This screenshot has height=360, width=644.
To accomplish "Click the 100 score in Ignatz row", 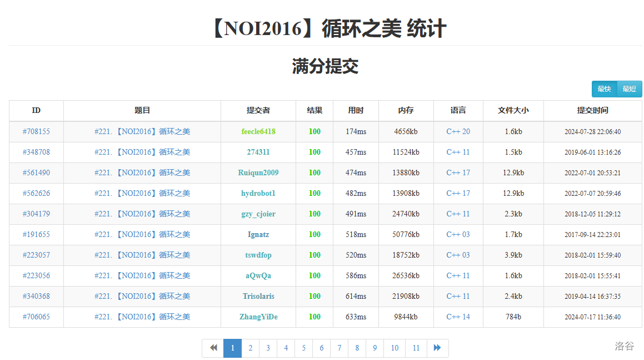I will pyautogui.click(x=314, y=235).
